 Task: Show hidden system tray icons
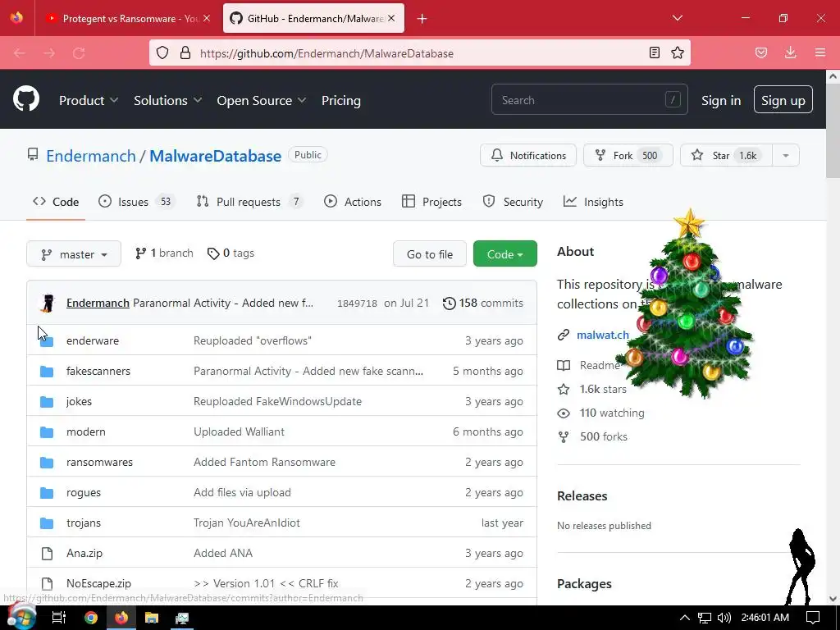tap(685, 618)
